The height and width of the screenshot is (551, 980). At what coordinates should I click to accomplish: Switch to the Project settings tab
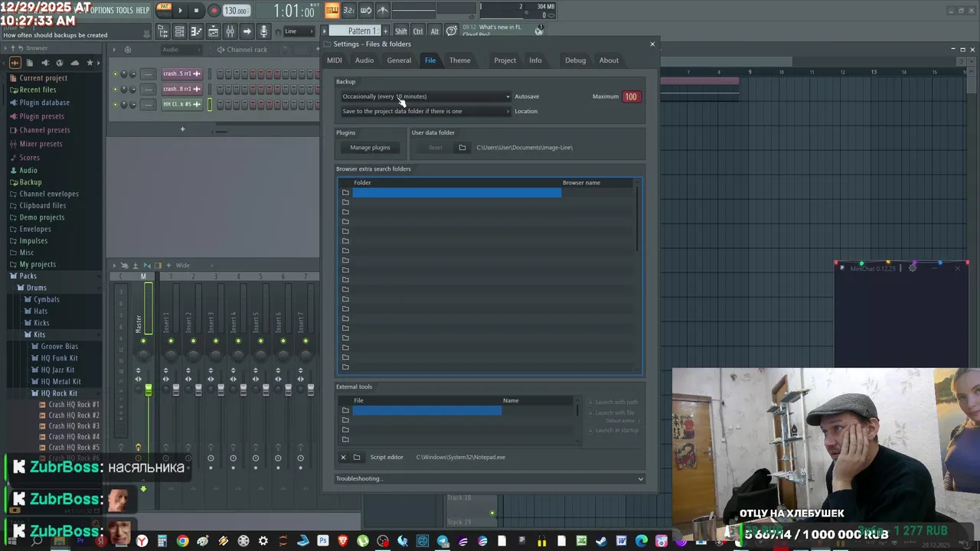[x=505, y=60]
